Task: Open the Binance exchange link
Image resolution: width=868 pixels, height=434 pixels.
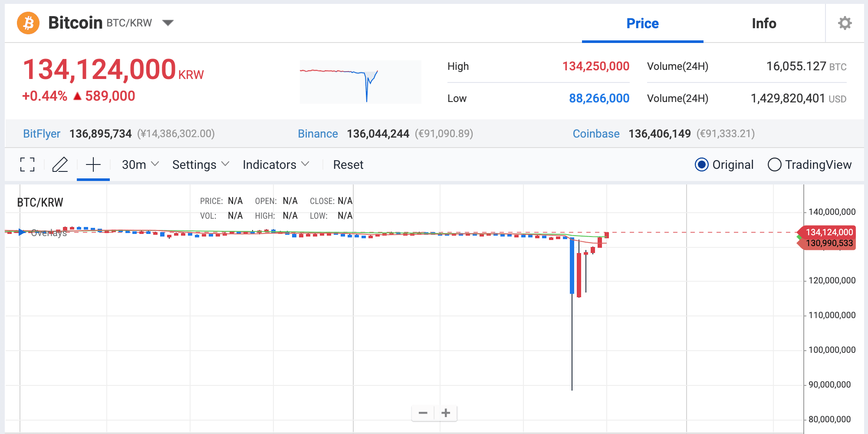Action: pyautogui.click(x=318, y=134)
